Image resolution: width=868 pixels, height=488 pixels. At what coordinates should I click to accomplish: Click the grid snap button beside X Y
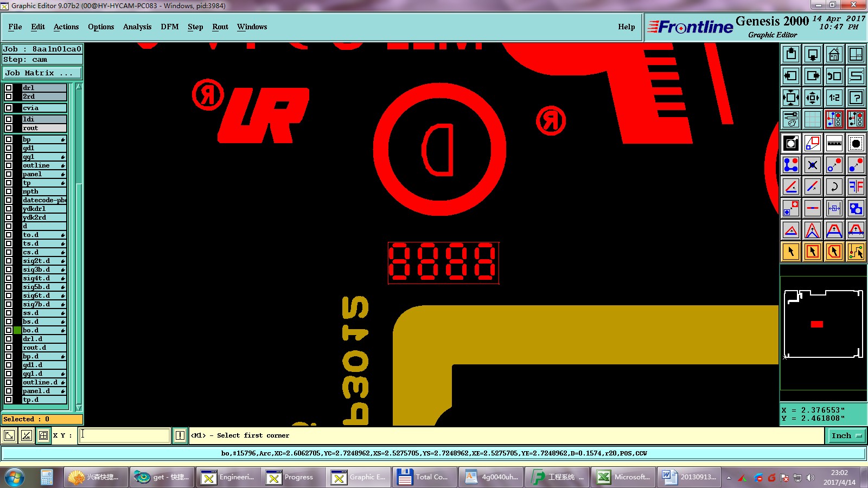43,435
